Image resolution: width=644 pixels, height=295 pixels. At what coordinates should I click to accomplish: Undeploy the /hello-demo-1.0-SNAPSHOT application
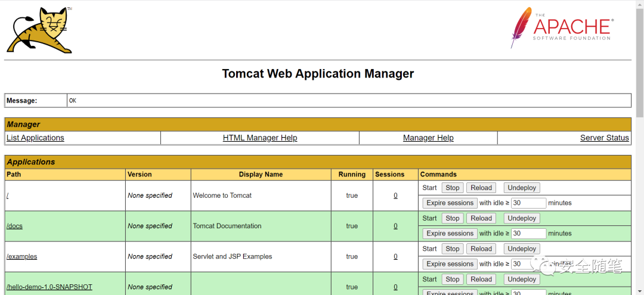click(x=522, y=279)
